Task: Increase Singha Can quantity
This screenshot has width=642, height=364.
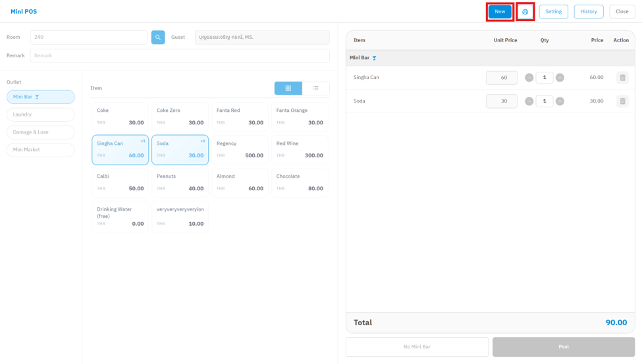Action: click(x=560, y=78)
